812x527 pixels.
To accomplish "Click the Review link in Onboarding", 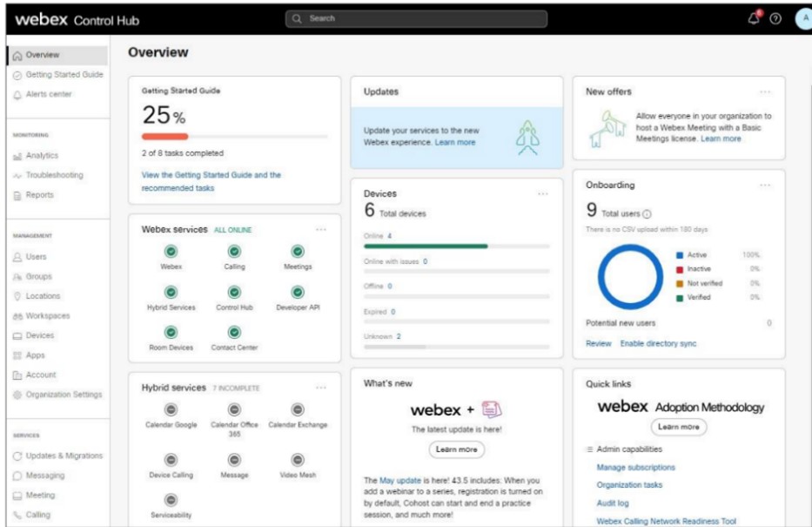I will click(598, 343).
